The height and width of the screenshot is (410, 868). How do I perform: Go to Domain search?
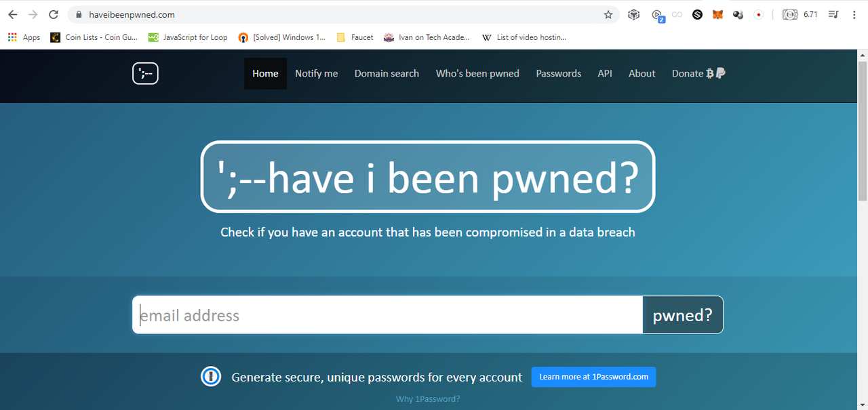coord(387,73)
